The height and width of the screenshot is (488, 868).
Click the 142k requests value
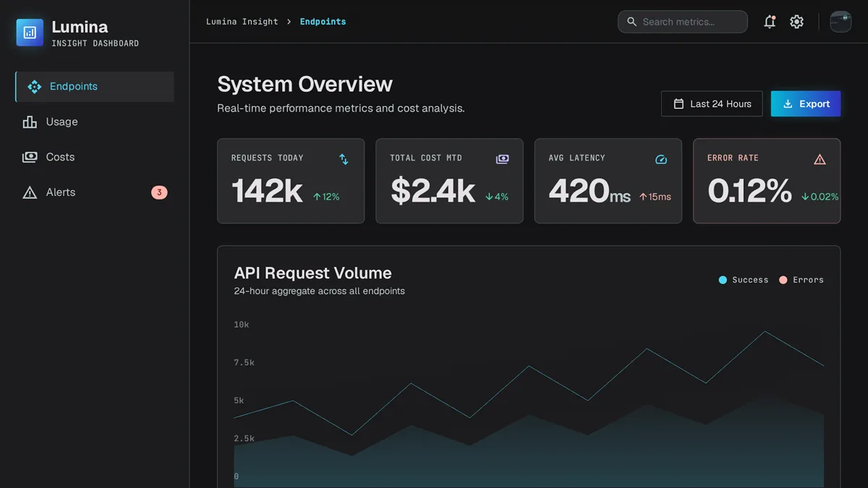pyautogui.click(x=267, y=192)
